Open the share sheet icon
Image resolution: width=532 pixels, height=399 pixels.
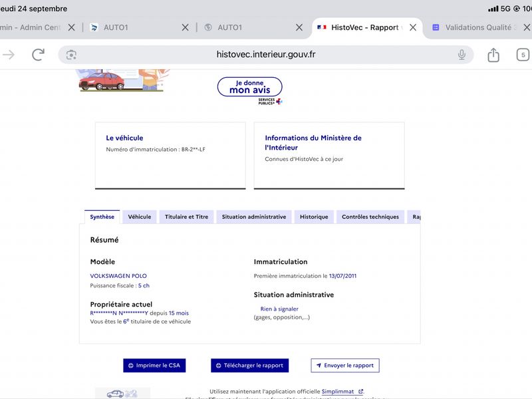coord(493,55)
